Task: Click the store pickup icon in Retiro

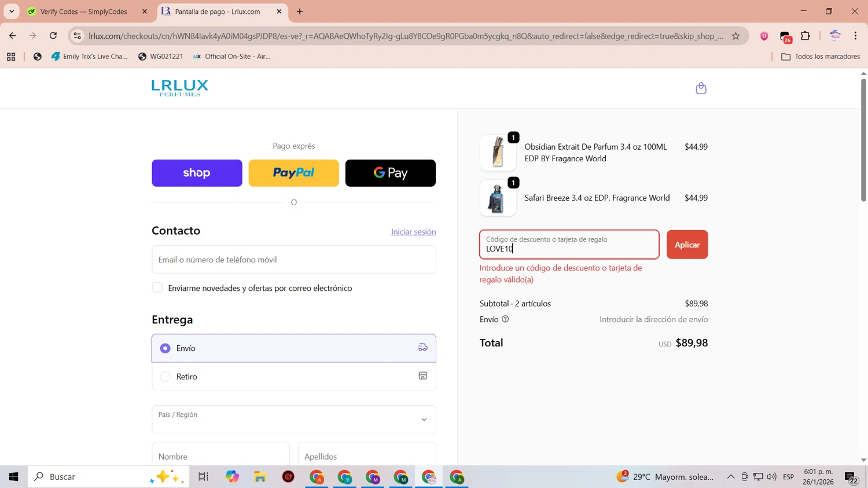Action: click(x=423, y=376)
